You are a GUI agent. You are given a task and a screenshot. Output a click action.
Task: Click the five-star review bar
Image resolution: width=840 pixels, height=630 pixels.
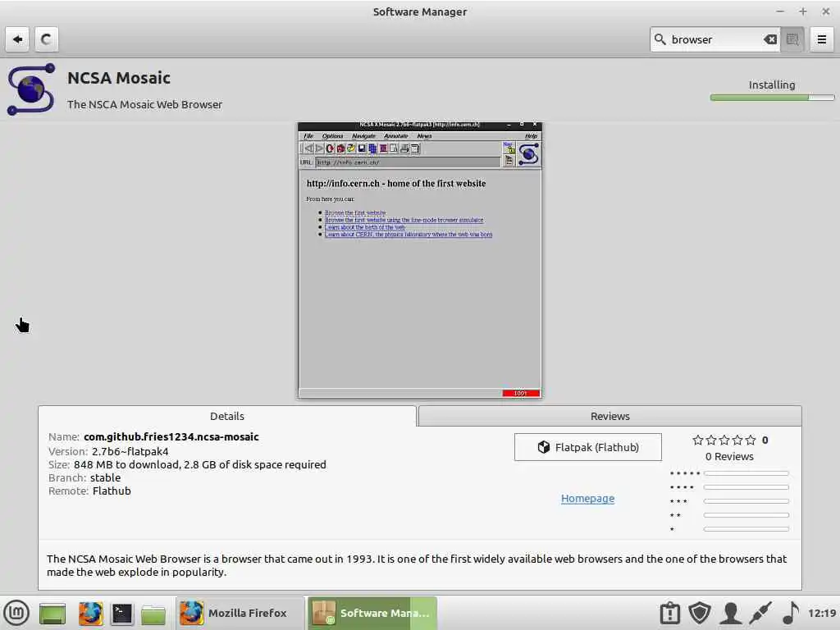click(x=746, y=473)
